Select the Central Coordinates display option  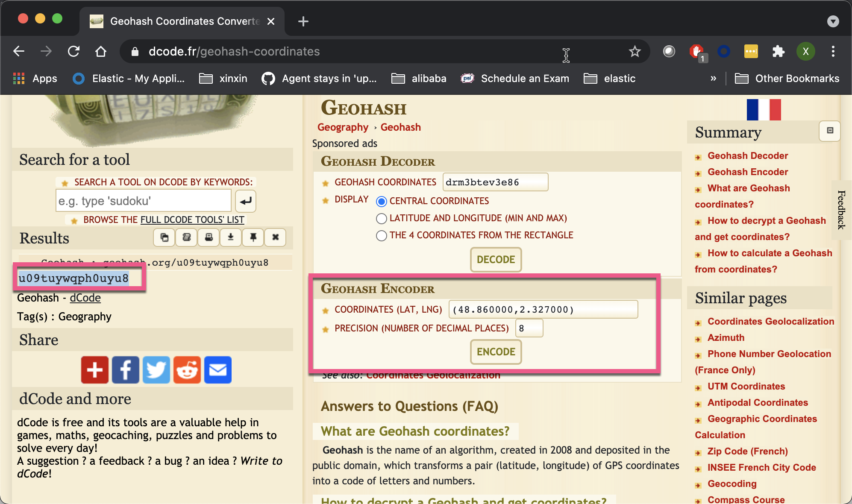click(381, 201)
